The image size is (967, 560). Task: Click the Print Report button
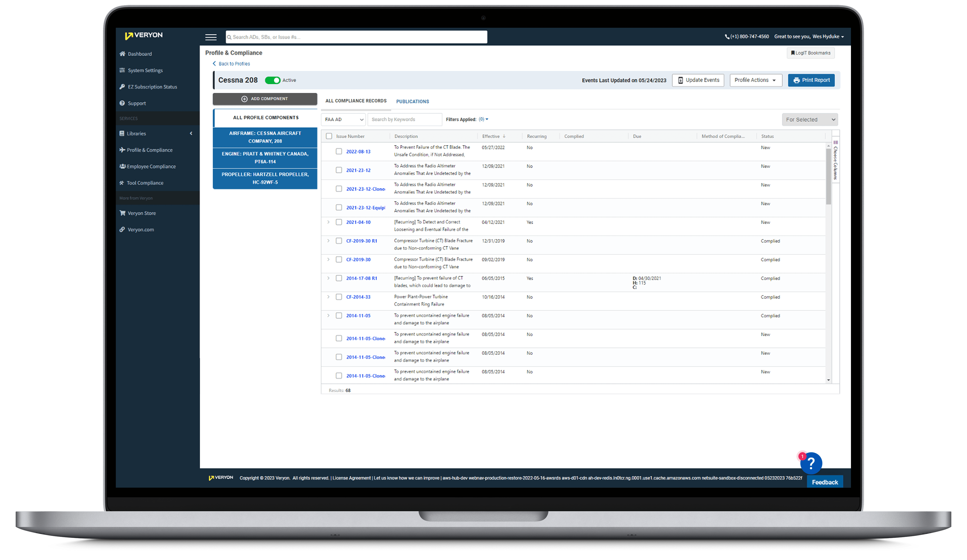pyautogui.click(x=811, y=80)
